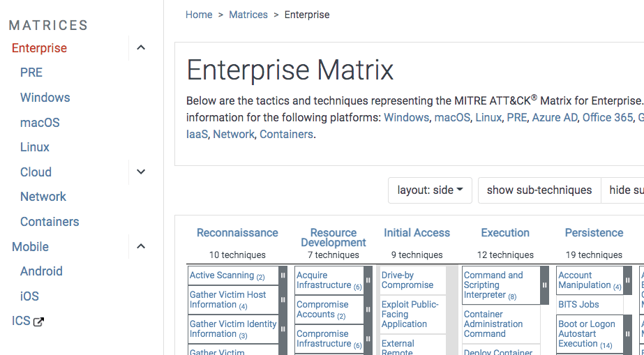Image resolution: width=644 pixels, height=355 pixels.
Task: Expand Active Scanning sub-techniques handle
Action: click(x=283, y=275)
